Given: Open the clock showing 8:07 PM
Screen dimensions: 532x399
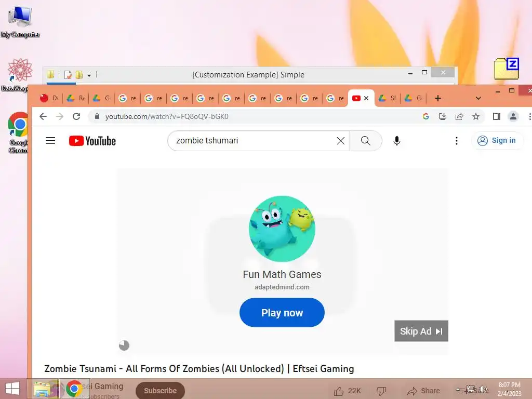Looking at the screenshot, I should (509, 389).
